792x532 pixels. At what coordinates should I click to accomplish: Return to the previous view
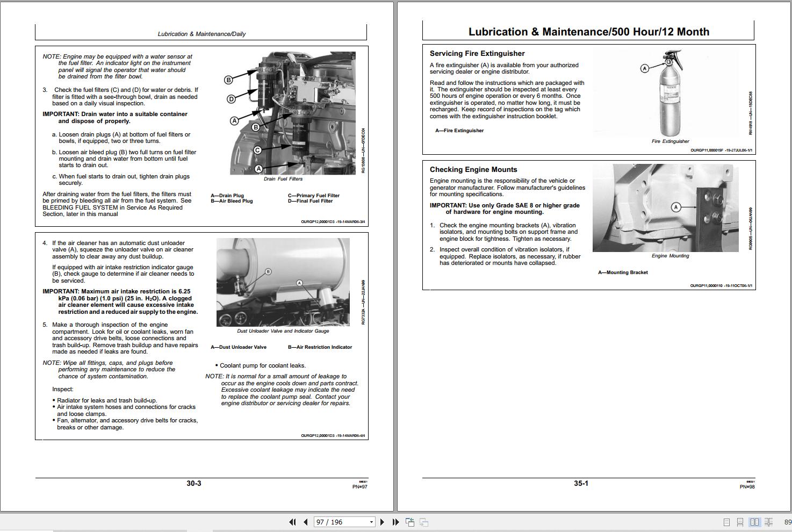(x=411, y=522)
